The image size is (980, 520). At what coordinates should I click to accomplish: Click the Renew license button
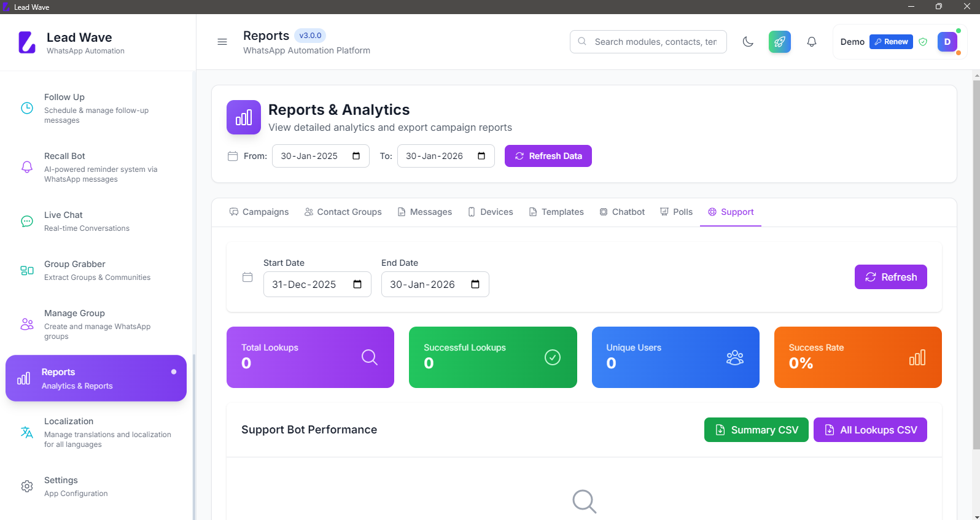891,42
